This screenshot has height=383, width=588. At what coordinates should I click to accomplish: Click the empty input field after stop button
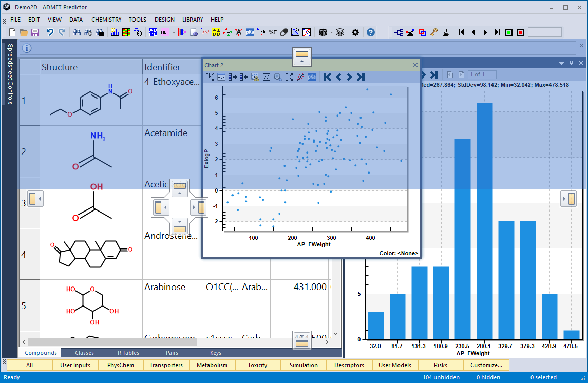coord(544,33)
